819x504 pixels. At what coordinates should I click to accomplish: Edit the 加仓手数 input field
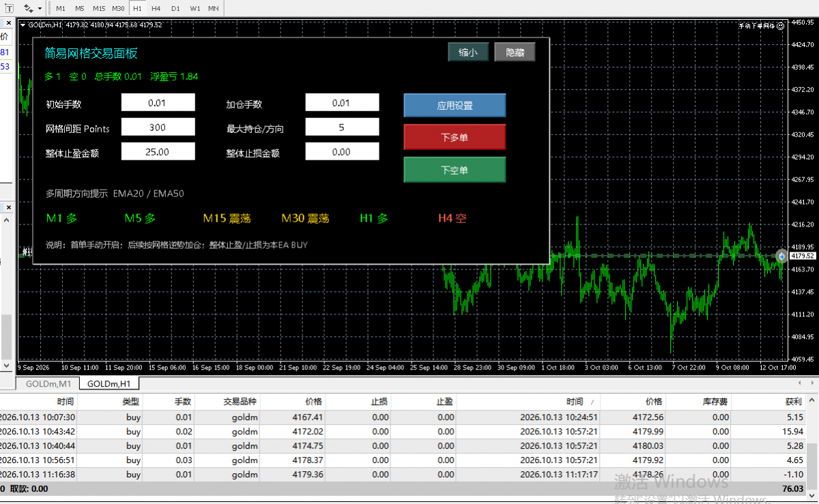(x=341, y=103)
